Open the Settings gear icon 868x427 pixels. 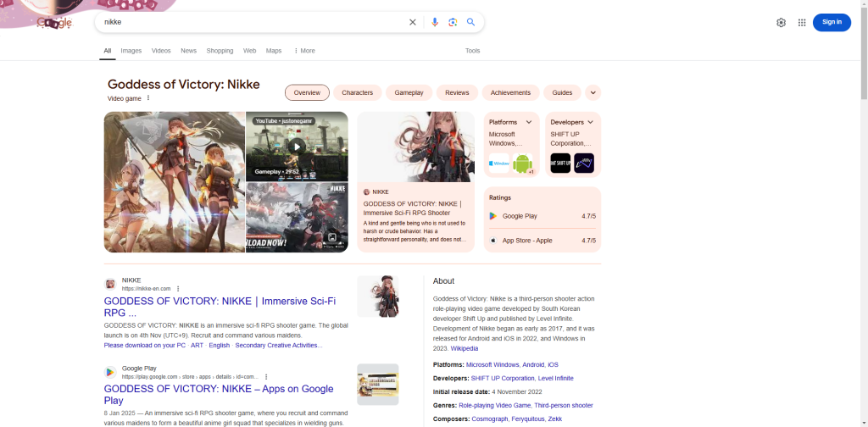click(x=781, y=23)
